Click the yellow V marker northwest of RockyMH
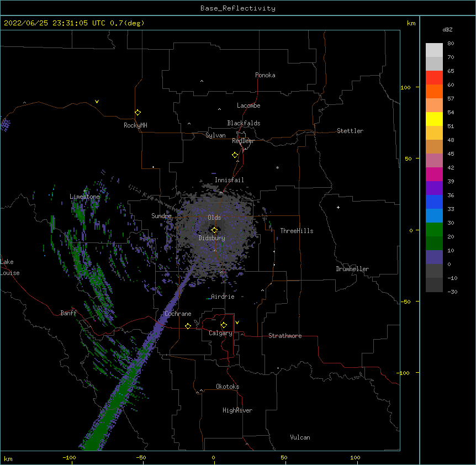 pos(97,102)
